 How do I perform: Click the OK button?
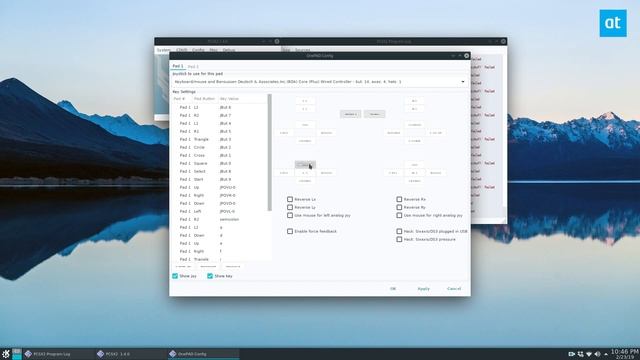pos(393,289)
